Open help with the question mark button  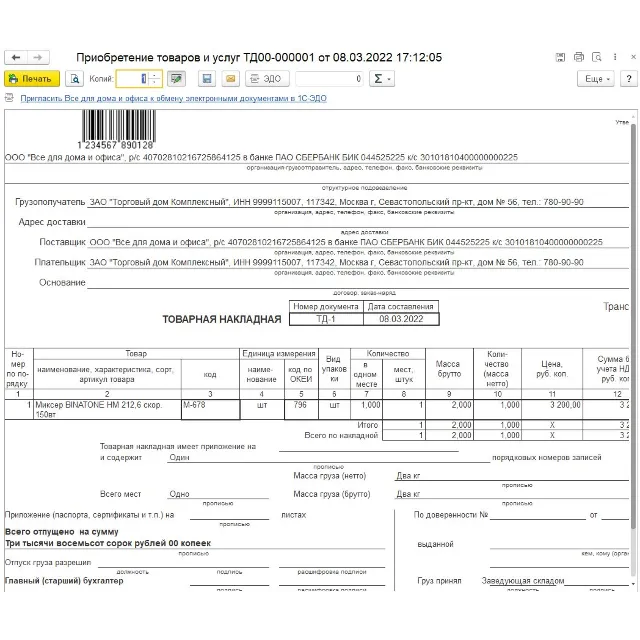pyautogui.click(x=629, y=79)
